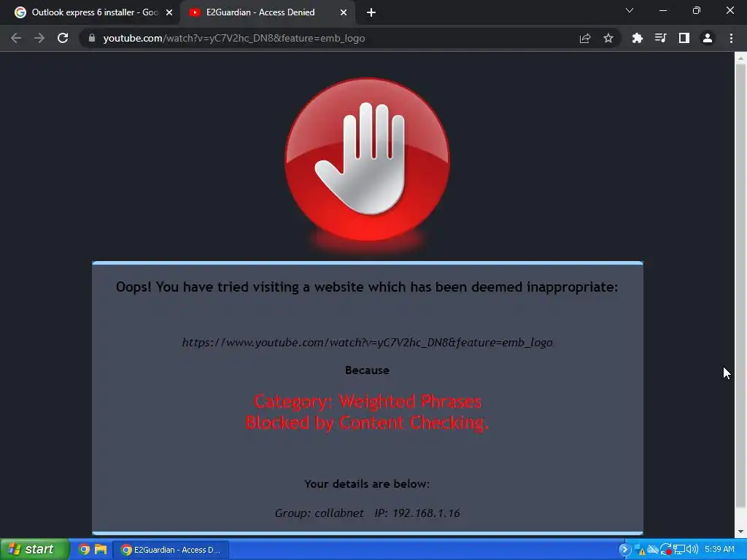Open the folder quick launch icon
The height and width of the screenshot is (560, 747).
coord(101,550)
